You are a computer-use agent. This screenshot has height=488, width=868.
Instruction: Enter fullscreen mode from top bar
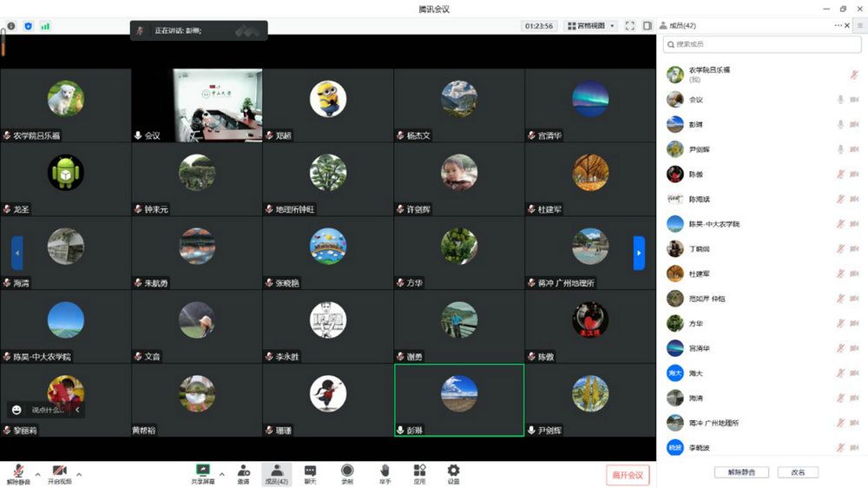coord(630,26)
